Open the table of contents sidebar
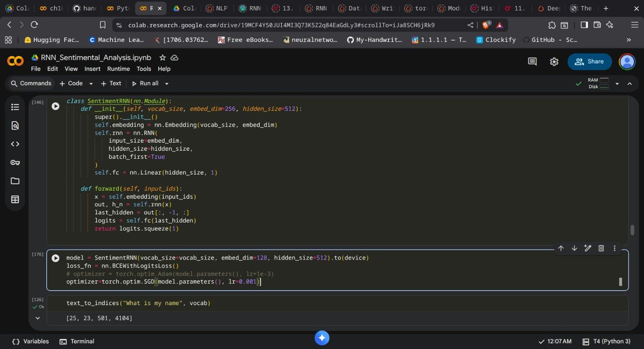This screenshot has width=644, height=349. tap(15, 107)
